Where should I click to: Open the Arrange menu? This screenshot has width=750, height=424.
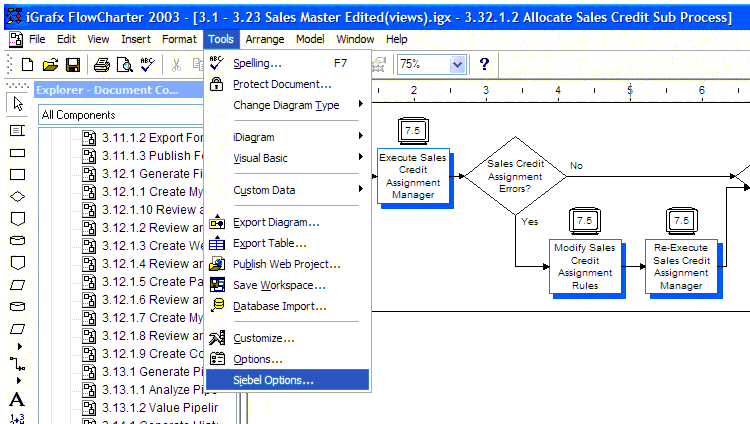265,39
